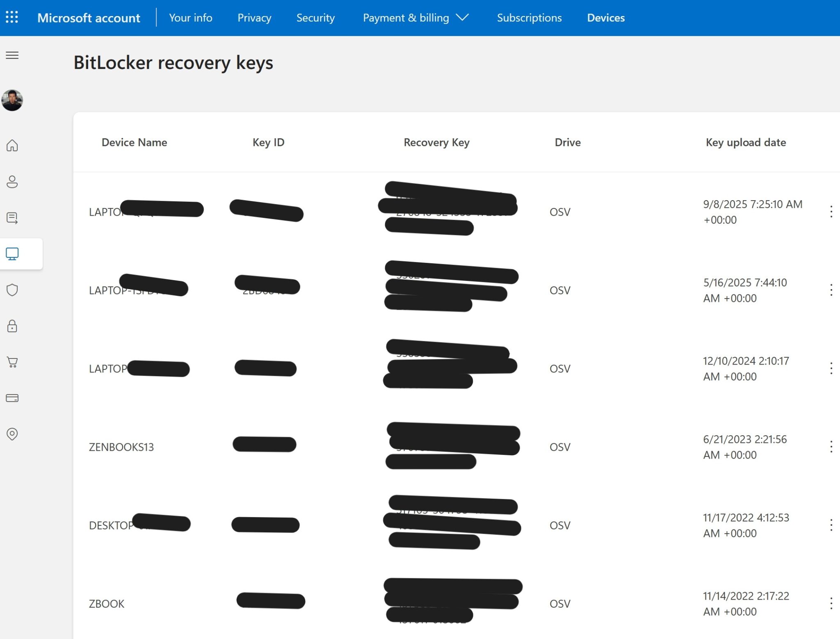The image size is (840, 639).
Task: Click the OSV drive cell for ZENBOOKS13
Action: (560, 447)
